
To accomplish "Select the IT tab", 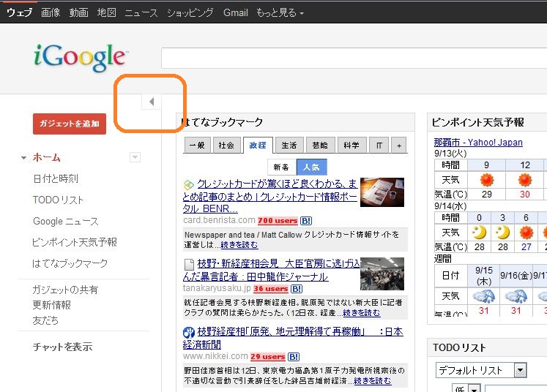I will coord(379,145).
